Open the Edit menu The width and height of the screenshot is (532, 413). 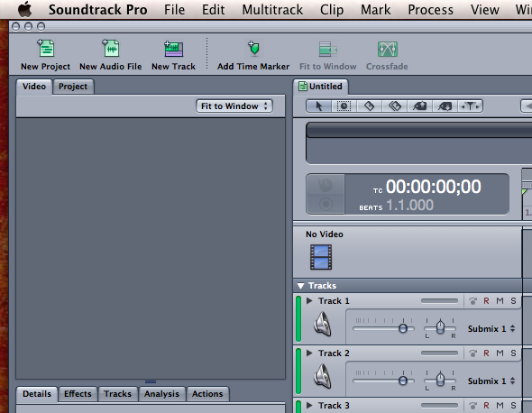pos(213,10)
